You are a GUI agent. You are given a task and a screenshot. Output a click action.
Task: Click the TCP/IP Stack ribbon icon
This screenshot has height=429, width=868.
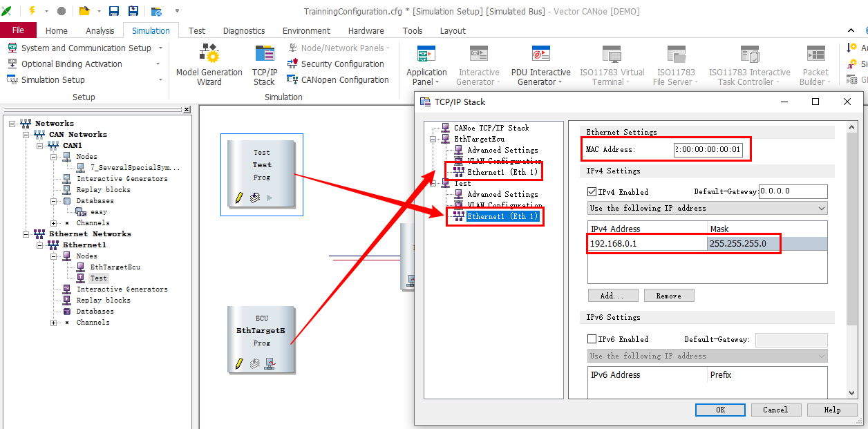tap(265, 65)
